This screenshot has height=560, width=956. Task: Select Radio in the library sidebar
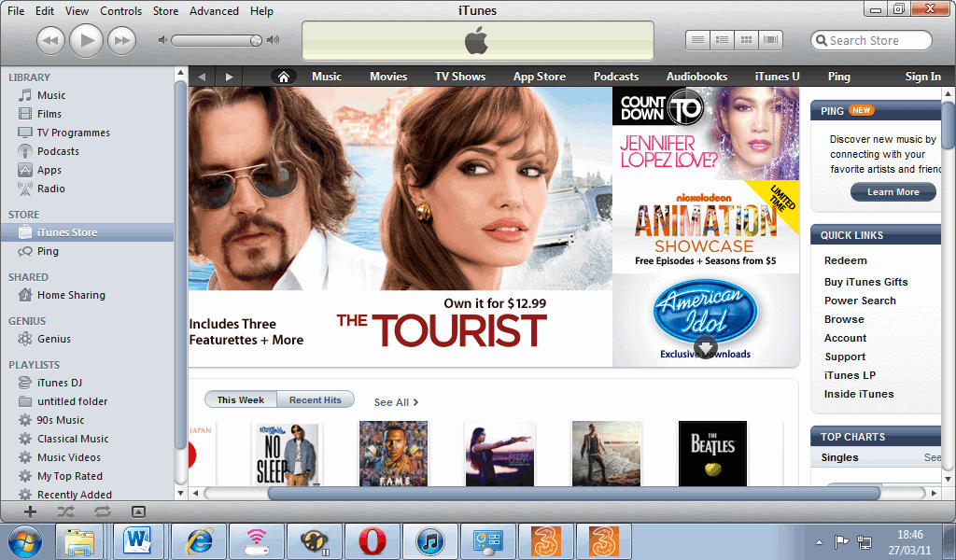(50, 189)
